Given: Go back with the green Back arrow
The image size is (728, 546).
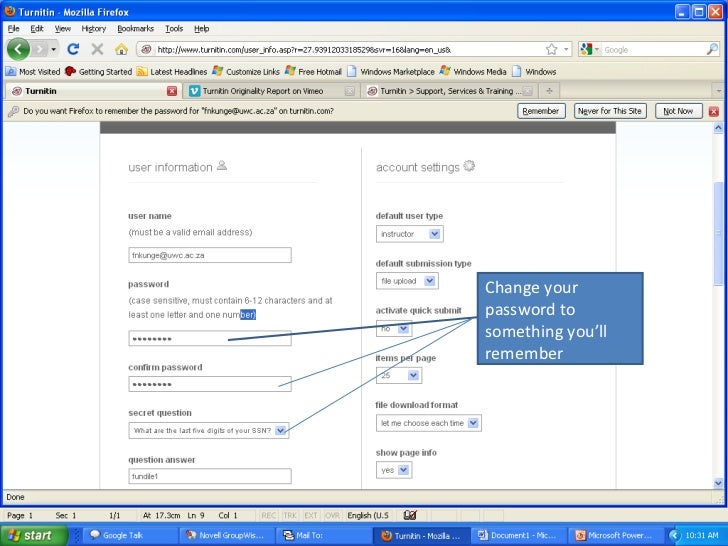Looking at the screenshot, I should pyautogui.click(x=18, y=49).
